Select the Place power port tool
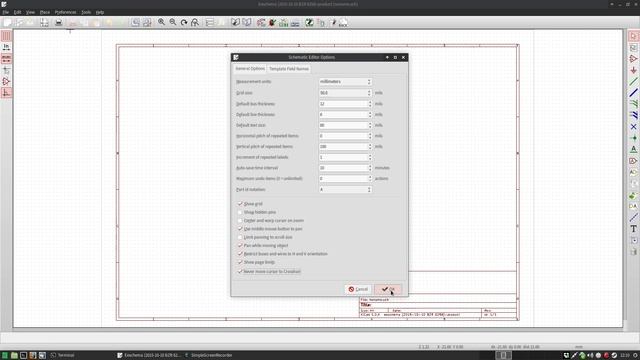Viewport: 640px width, 360px height. coord(633,70)
